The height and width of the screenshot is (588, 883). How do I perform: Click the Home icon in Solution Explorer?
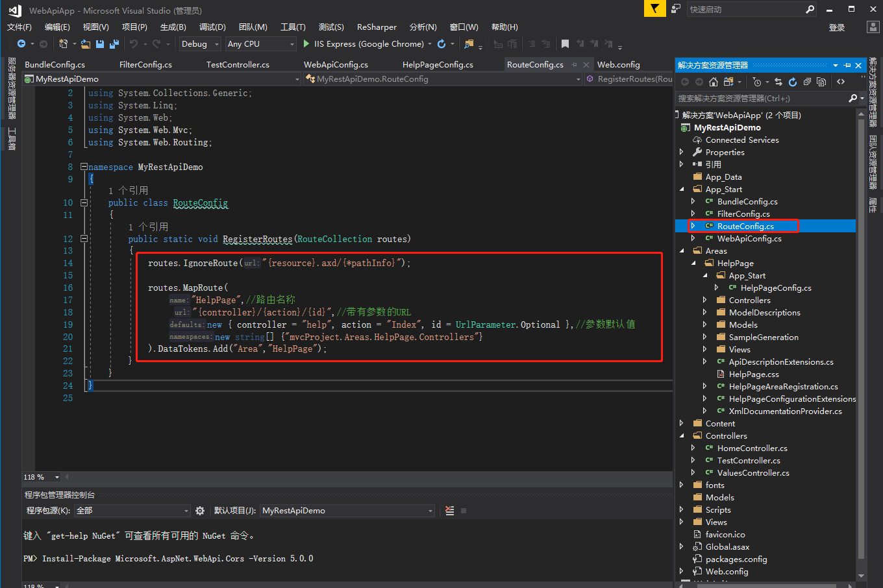[713, 82]
